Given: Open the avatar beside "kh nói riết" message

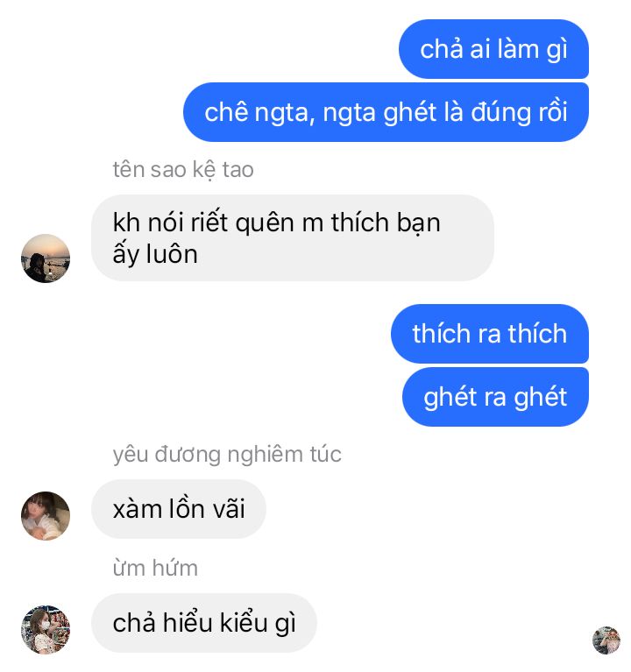Looking at the screenshot, I should (46, 258).
